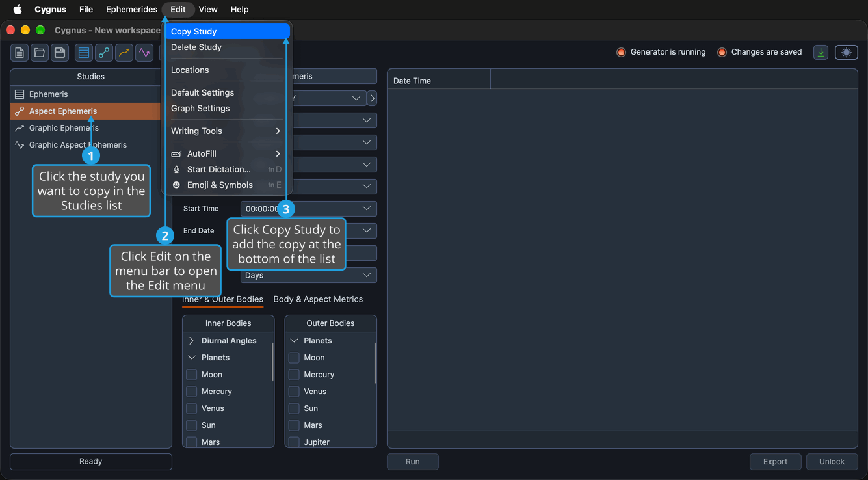The image size is (868, 480).
Task: Add an Ephemeris study via toolbar icon
Action: 83,53
